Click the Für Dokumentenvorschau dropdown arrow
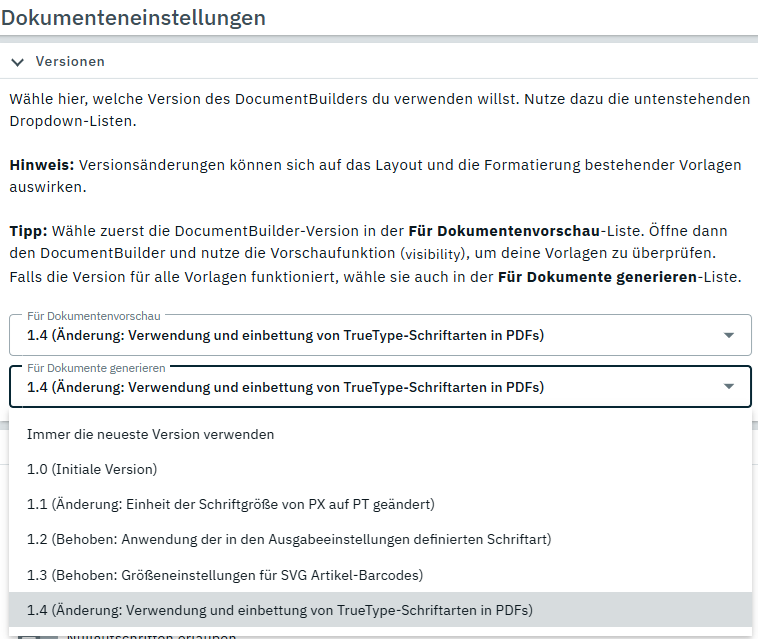758x639 pixels. (x=728, y=336)
